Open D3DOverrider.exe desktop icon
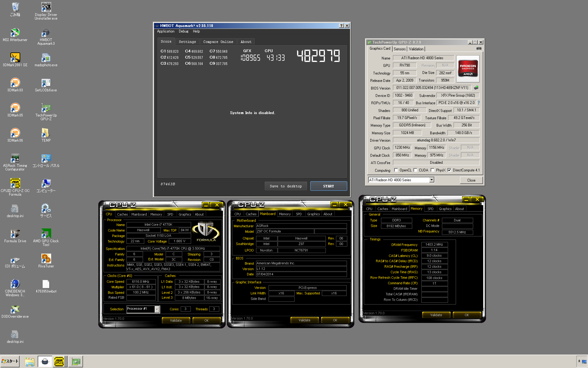The width and height of the screenshot is (588, 368). (15, 311)
